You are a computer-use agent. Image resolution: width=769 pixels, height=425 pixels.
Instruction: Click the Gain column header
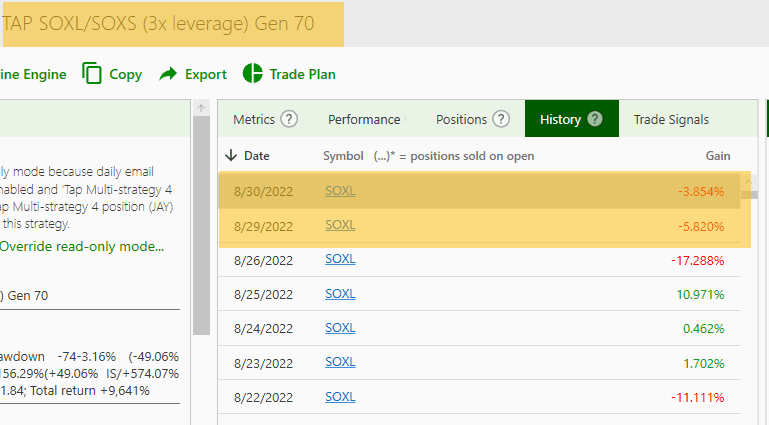point(717,156)
